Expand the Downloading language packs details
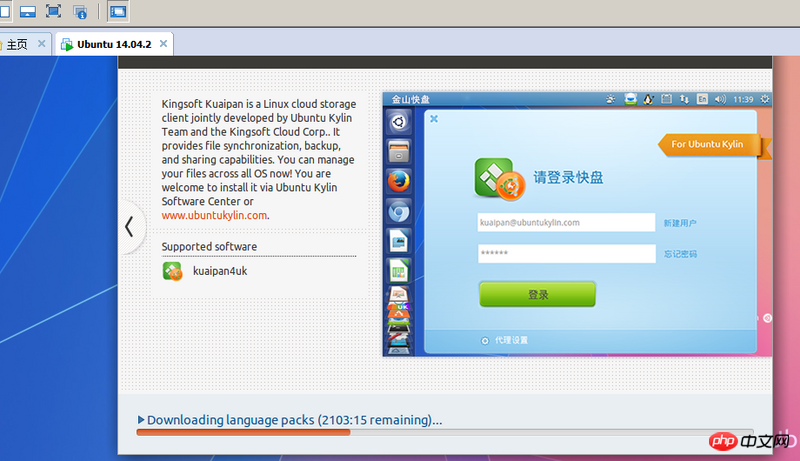This screenshot has width=800, height=461. 141,420
